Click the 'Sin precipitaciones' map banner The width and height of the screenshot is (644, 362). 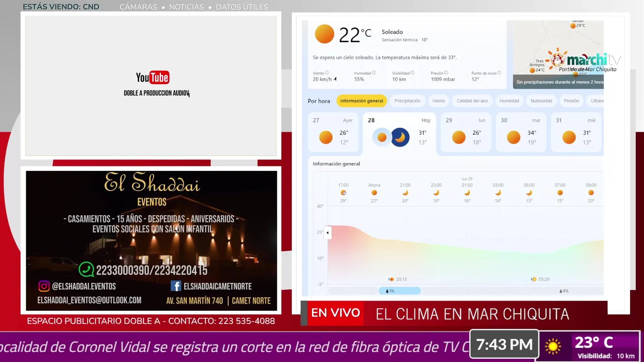(558, 82)
